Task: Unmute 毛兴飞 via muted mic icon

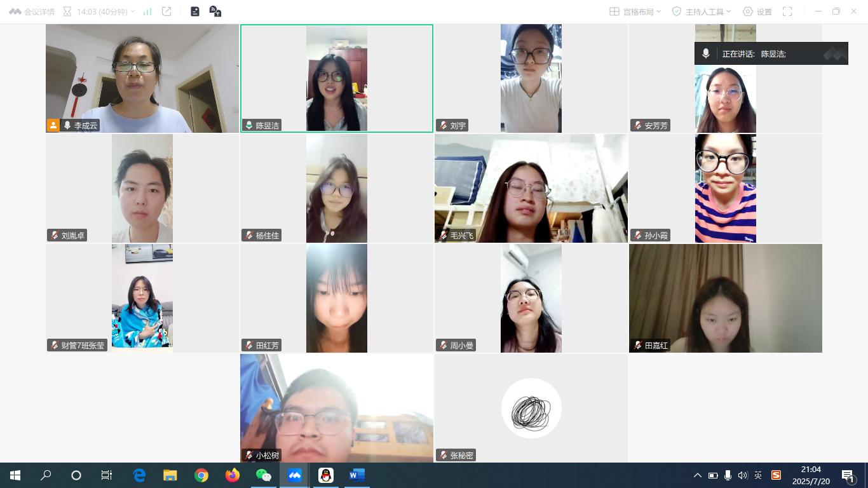Action: pyautogui.click(x=443, y=236)
